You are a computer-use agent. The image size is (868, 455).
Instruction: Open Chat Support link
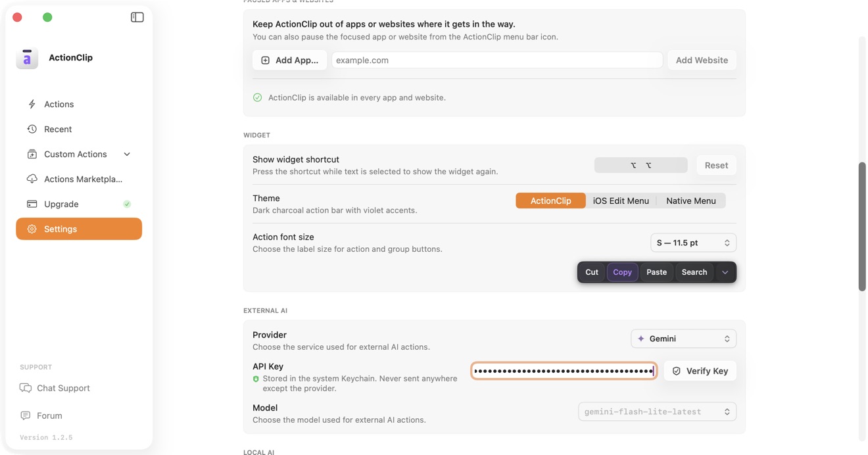(x=55, y=388)
